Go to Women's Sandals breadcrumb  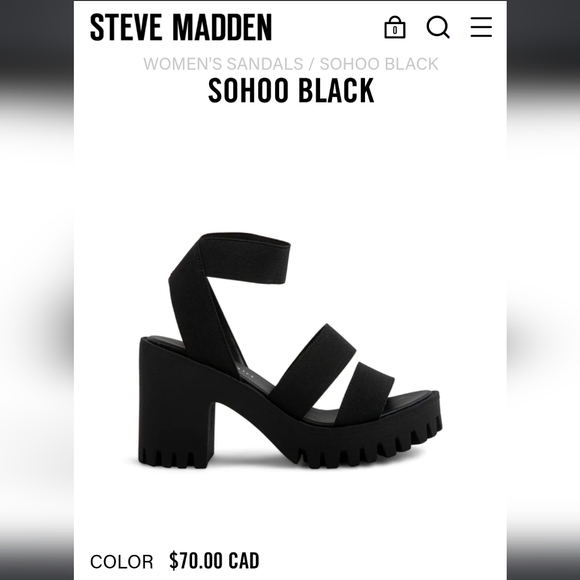[223, 64]
